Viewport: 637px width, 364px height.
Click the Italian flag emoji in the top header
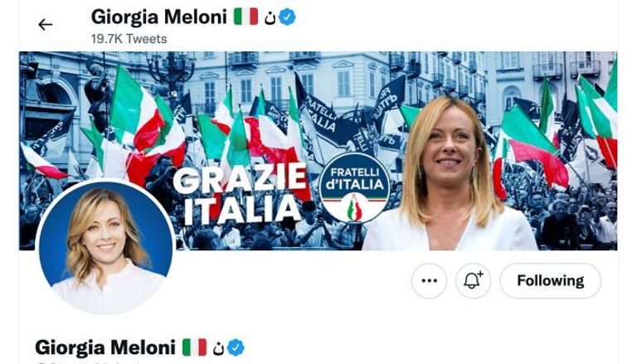coord(246,17)
